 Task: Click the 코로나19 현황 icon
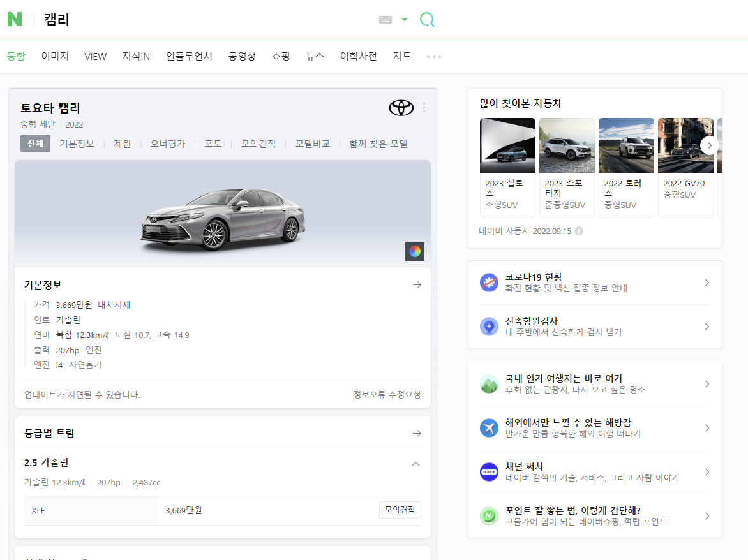tap(489, 283)
